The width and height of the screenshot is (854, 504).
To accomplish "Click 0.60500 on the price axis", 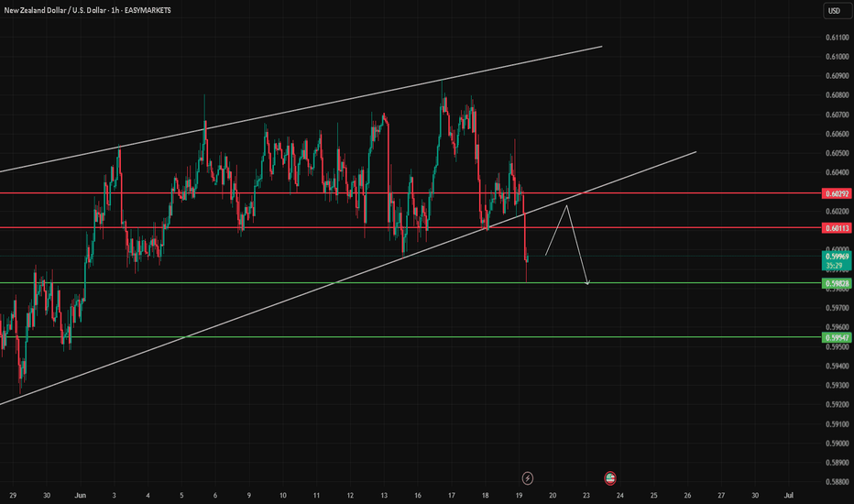I will tap(838, 153).
